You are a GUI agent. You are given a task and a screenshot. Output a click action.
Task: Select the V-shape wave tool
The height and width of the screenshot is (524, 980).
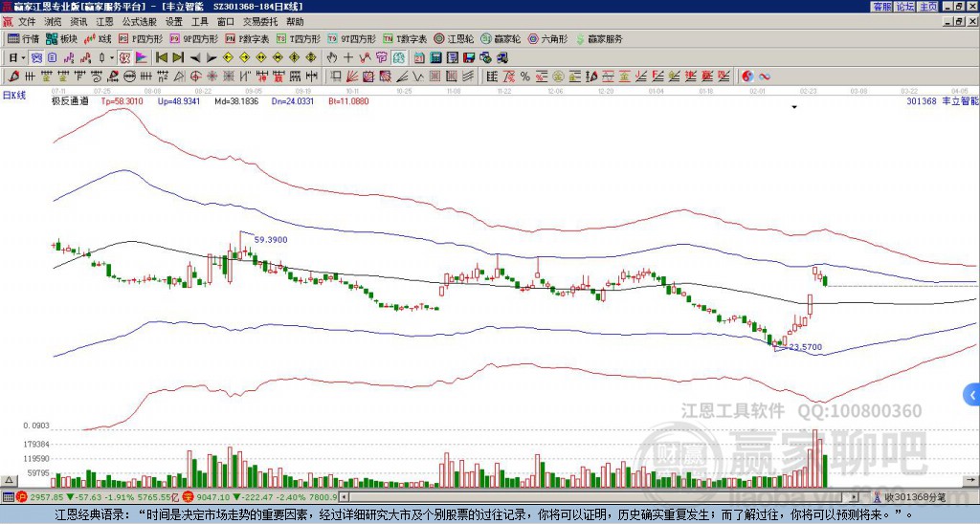coord(417,76)
